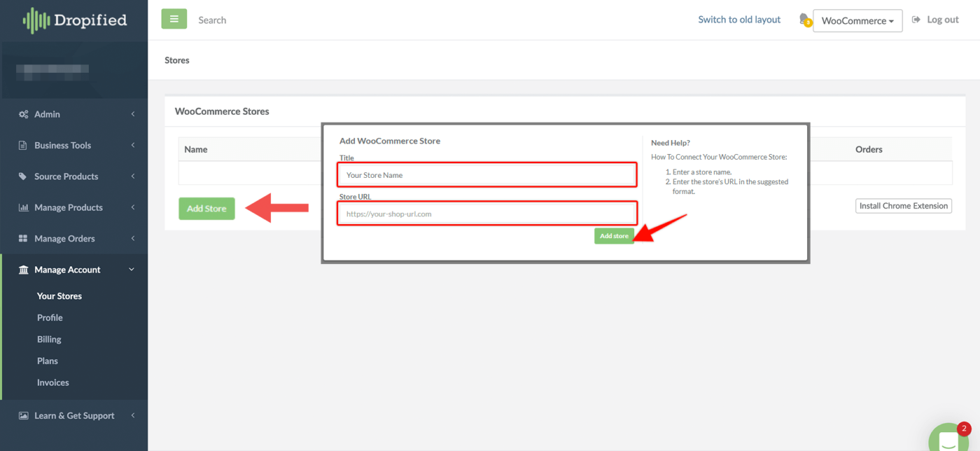Click the green Add Store button

[x=206, y=209]
